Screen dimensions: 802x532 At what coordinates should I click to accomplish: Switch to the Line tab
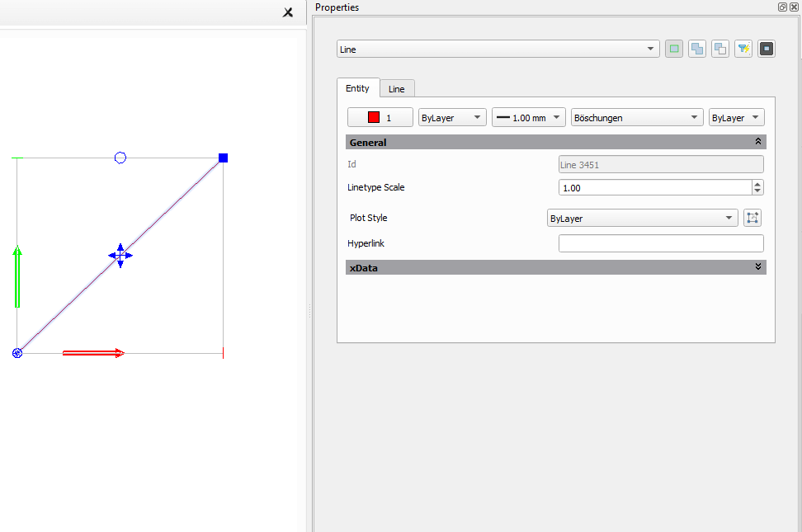[397, 89]
